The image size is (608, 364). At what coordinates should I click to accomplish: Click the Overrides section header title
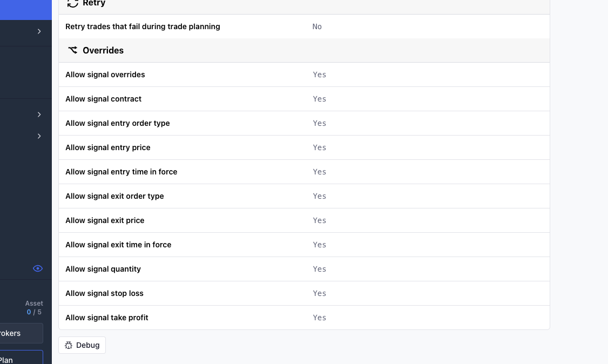point(103,50)
